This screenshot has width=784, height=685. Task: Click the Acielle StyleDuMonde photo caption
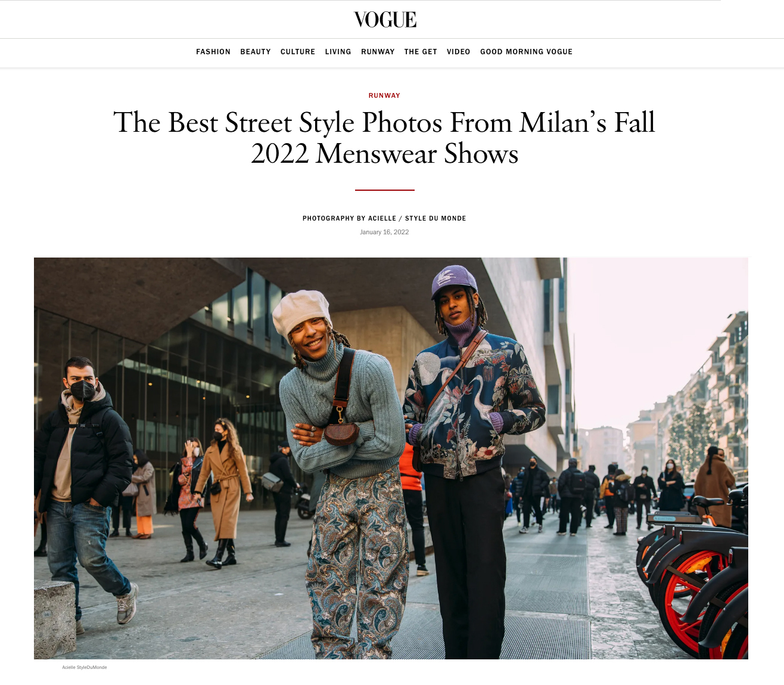point(85,667)
